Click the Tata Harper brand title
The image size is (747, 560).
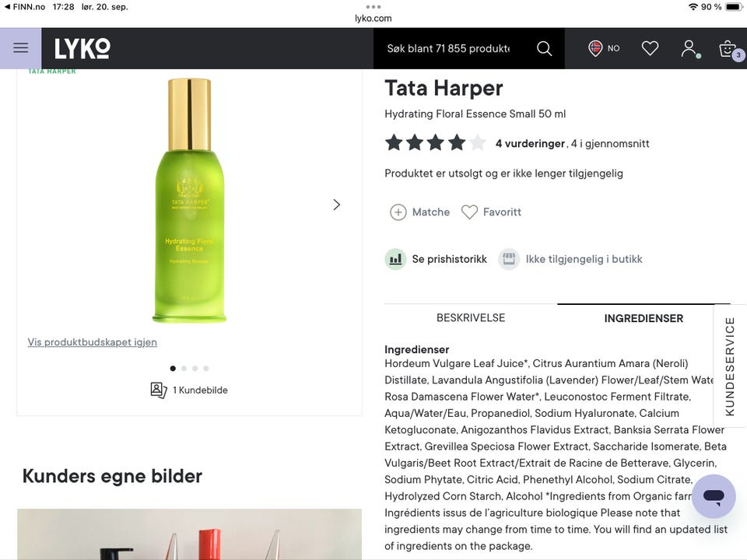(x=444, y=88)
